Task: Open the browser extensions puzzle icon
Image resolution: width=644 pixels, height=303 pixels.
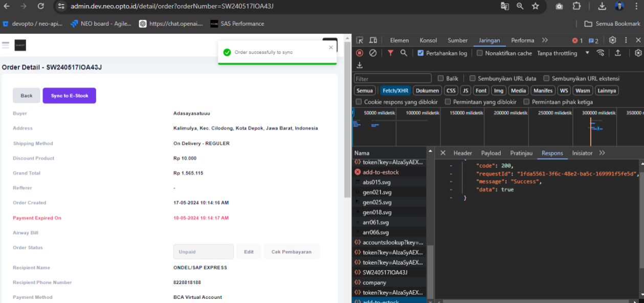Action: coord(576,6)
